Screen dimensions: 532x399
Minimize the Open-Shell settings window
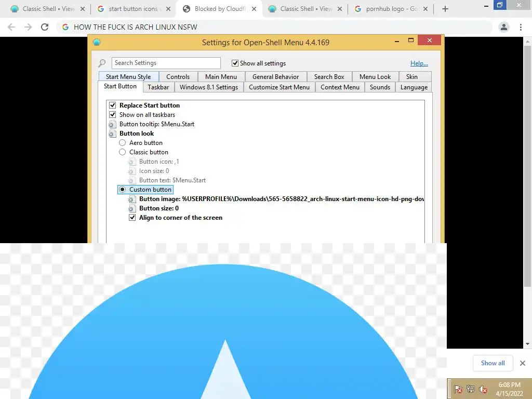click(396, 41)
